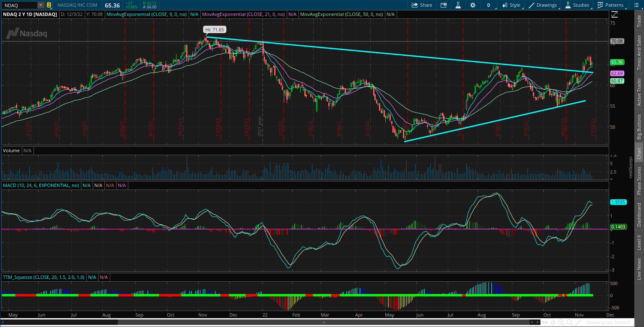This screenshot has width=644, height=327.
Task: Click the D: 12/3/22 date readout
Action: 72,14
